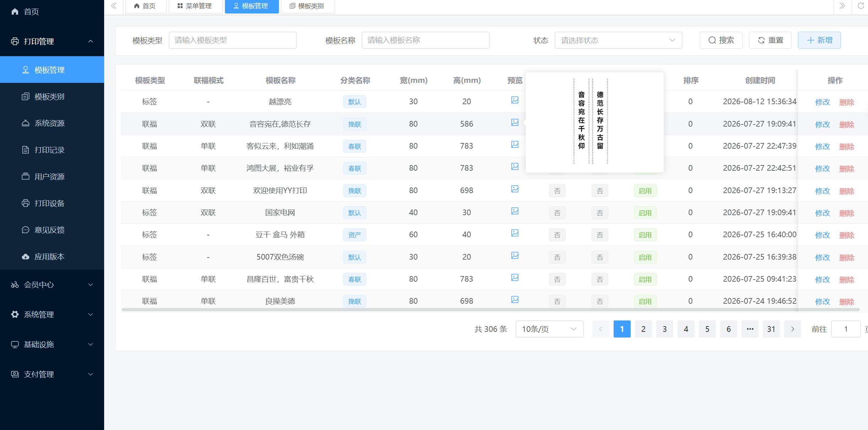
Task: Go to page 2
Action: point(643,329)
